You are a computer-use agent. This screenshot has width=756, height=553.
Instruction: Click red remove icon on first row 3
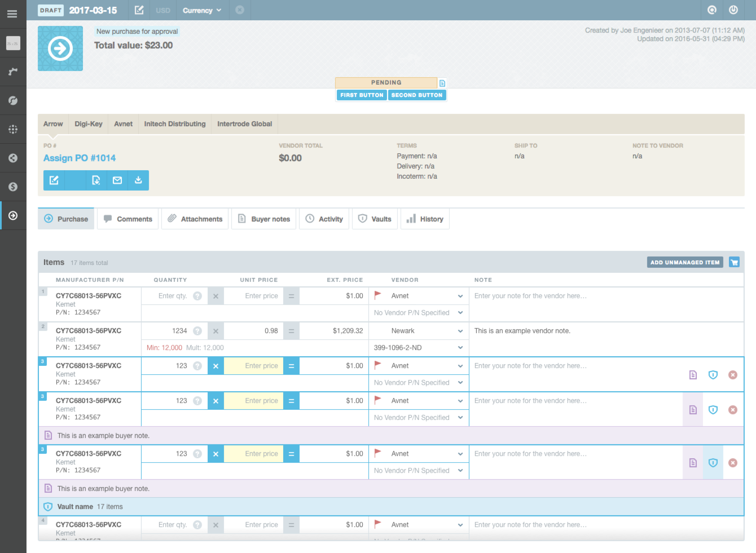point(733,375)
